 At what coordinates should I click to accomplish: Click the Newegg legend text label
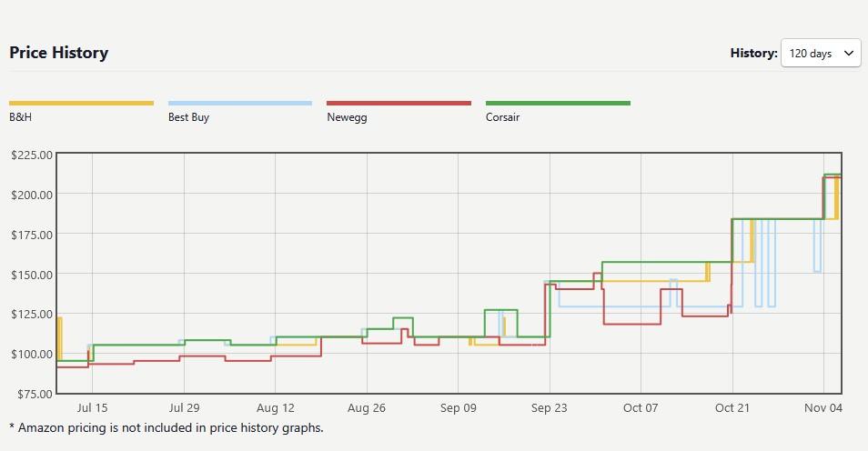point(347,117)
